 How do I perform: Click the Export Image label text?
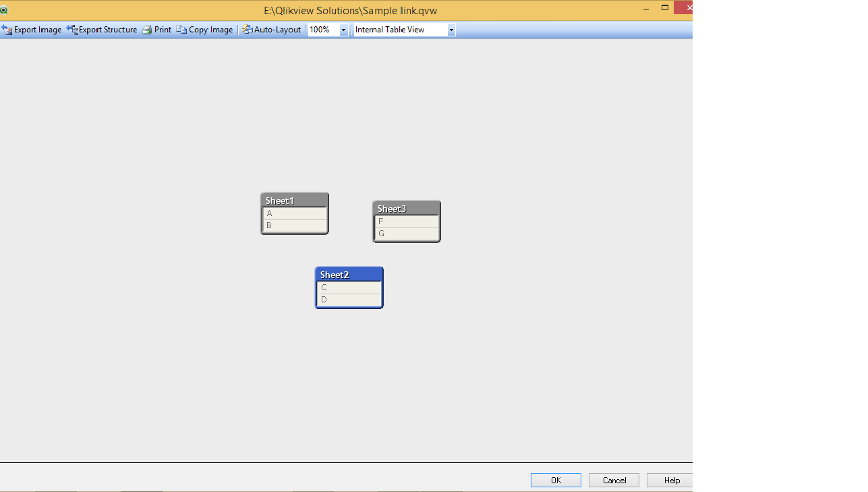(x=38, y=30)
